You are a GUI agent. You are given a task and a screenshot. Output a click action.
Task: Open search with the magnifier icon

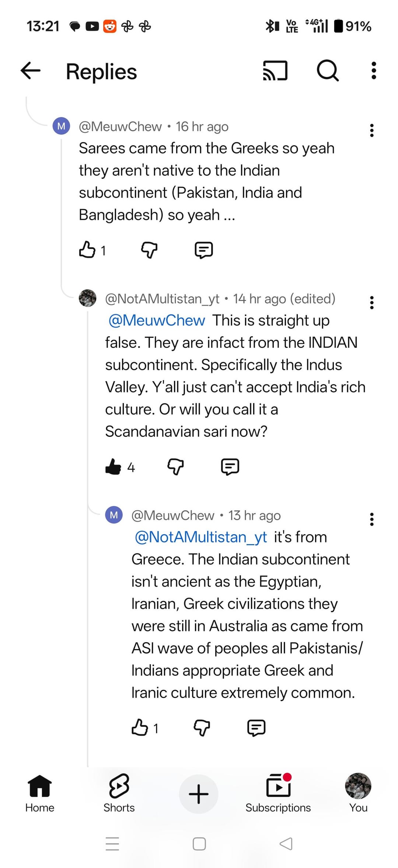click(327, 70)
